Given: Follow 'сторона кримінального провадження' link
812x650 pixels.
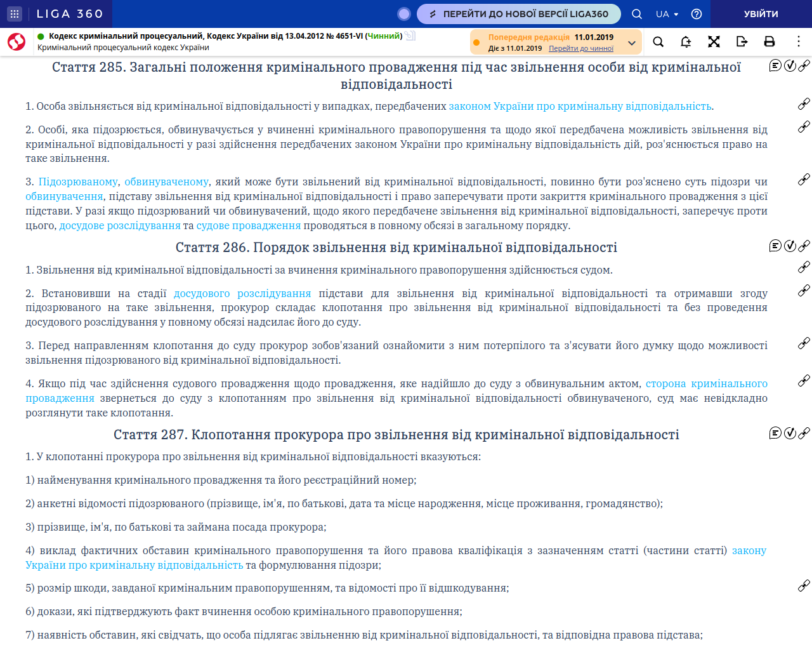Looking at the screenshot, I should 707,384.
